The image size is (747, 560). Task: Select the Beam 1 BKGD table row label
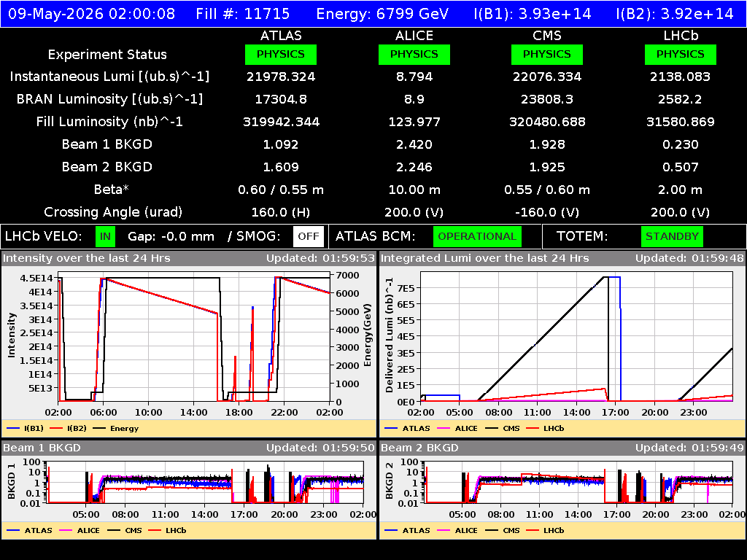pos(107,144)
